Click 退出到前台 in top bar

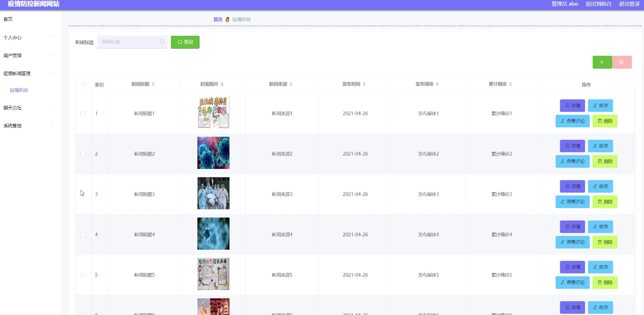pos(599,4)
